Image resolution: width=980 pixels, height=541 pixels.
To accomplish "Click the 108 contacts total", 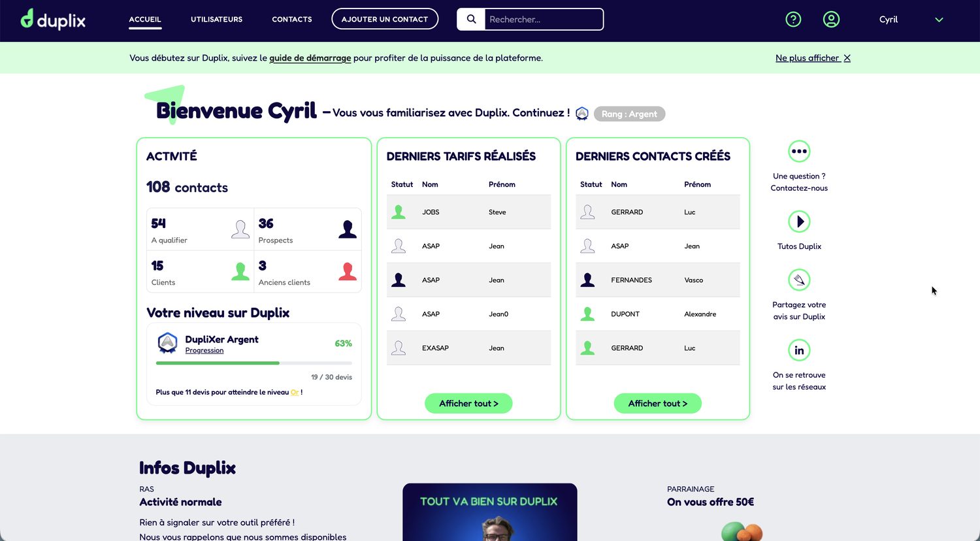I will (188, 188).
